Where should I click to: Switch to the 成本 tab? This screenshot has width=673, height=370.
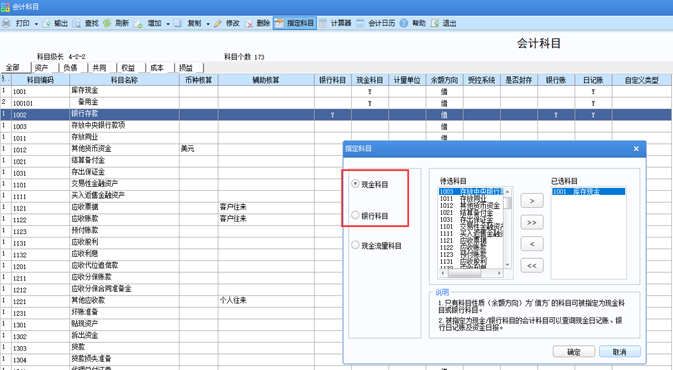[157, 67]
